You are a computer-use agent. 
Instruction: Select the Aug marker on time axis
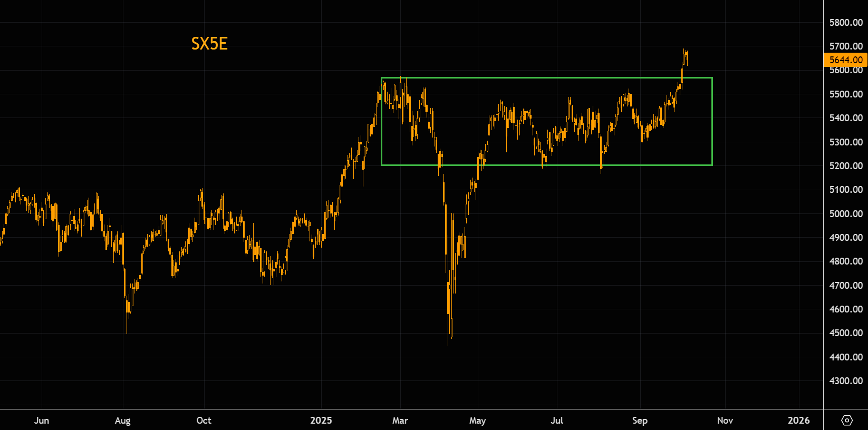[x=123, y=421]
